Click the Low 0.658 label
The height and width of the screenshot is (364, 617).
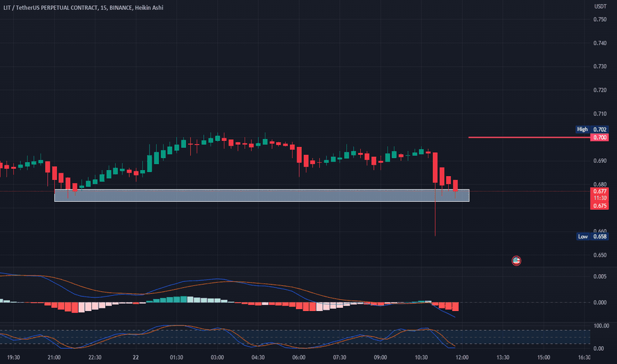tap(593, 236)
